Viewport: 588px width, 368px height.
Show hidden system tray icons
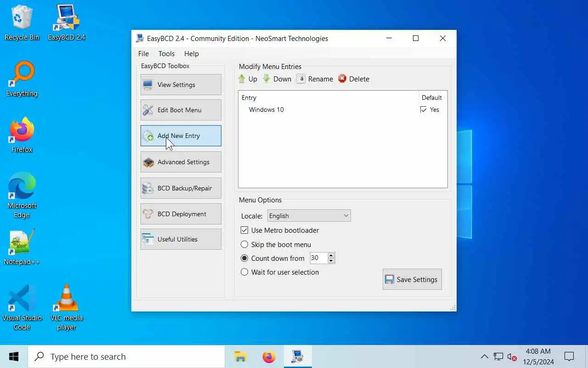click(x=485, y=356)
